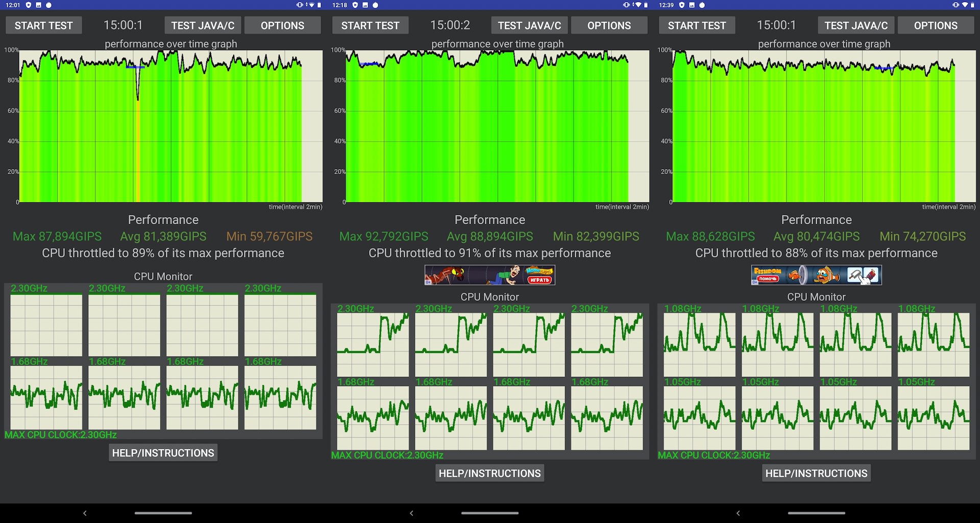Open the cartoon game ad banner in the middle screen
Viewport: 980px width, 523px height.
click(489, 275)
